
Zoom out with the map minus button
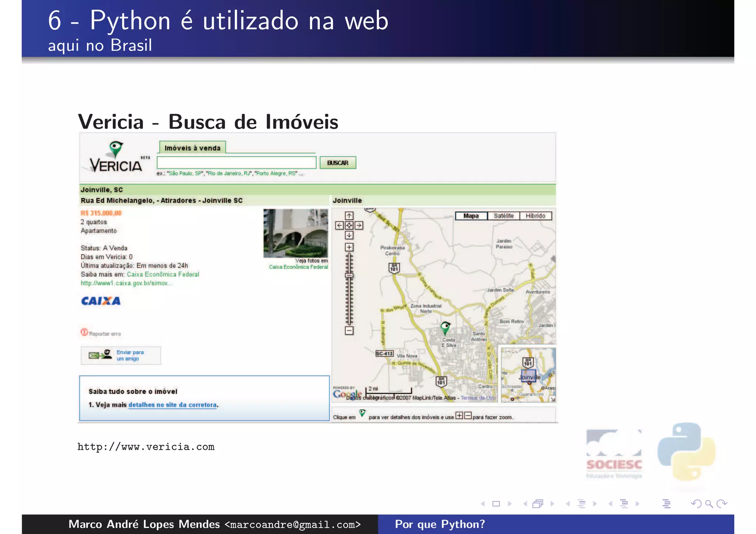coord(349,331)
